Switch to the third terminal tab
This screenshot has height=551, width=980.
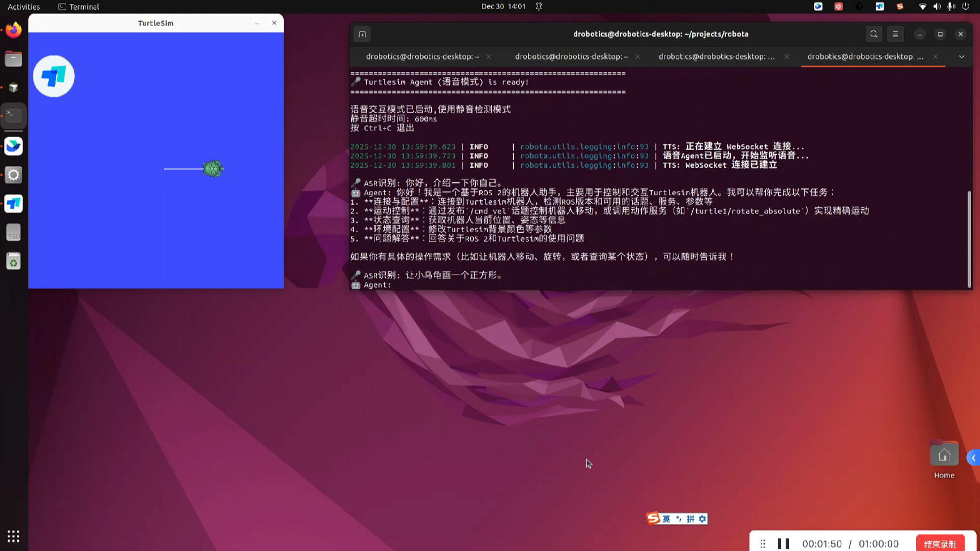pyautogui.click(x=717, y=57)
